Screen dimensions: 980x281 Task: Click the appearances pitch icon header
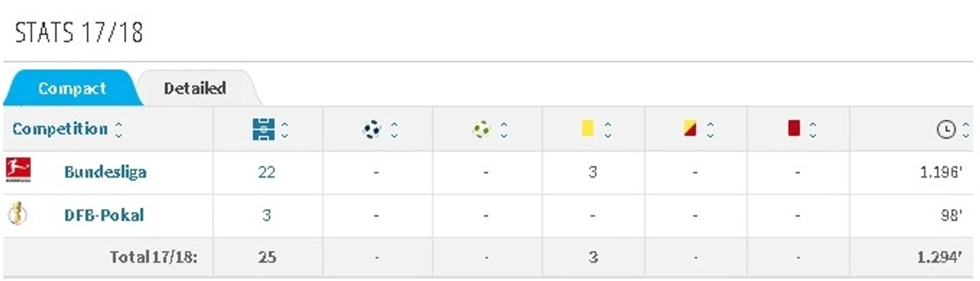[264, 129]
